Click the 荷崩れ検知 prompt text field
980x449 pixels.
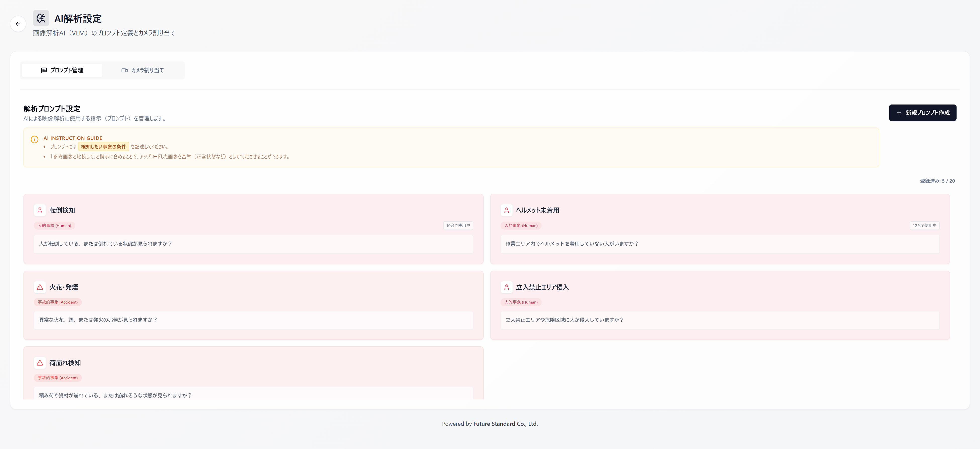click(x=253, y=394)
